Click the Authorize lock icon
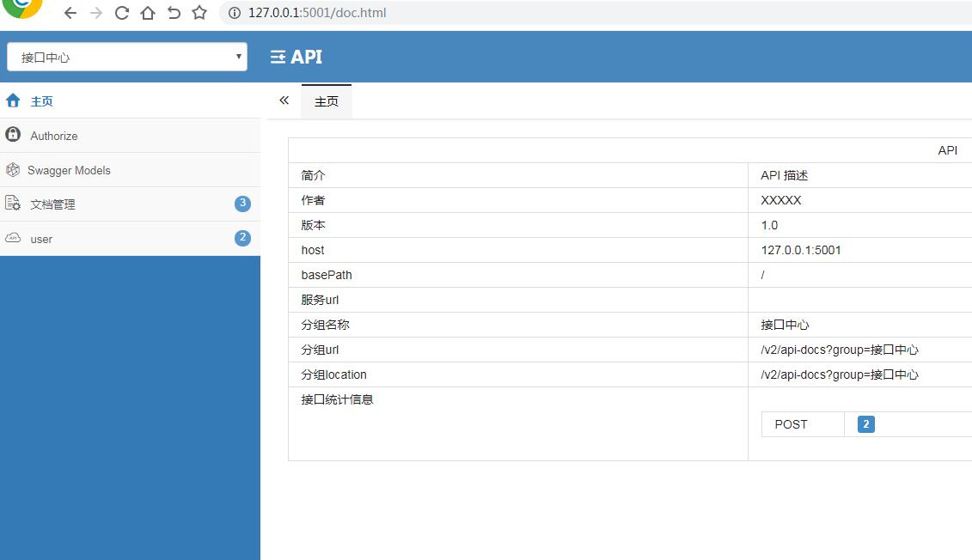Image resolution: width=972 pixels, height=560 pixels. click(13, 135)
